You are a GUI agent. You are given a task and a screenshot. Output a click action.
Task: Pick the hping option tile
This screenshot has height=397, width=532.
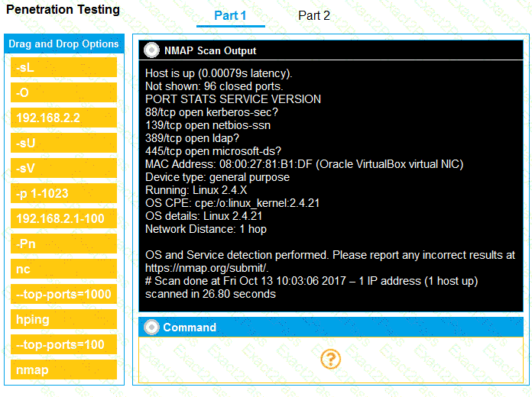(64, 320)
